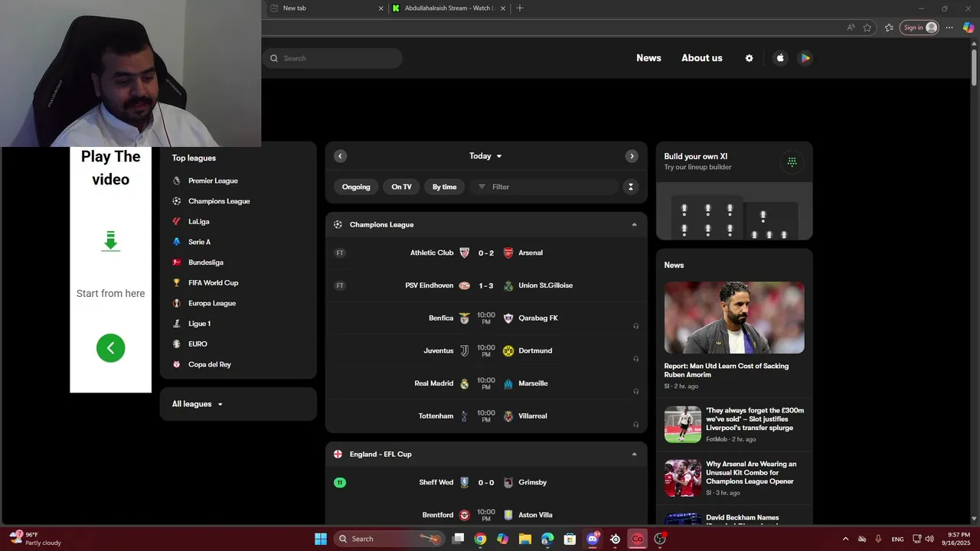Open the browser Settings and more menu
The image size is (980, 551).
pyautogui.click(x=949, y=28)
